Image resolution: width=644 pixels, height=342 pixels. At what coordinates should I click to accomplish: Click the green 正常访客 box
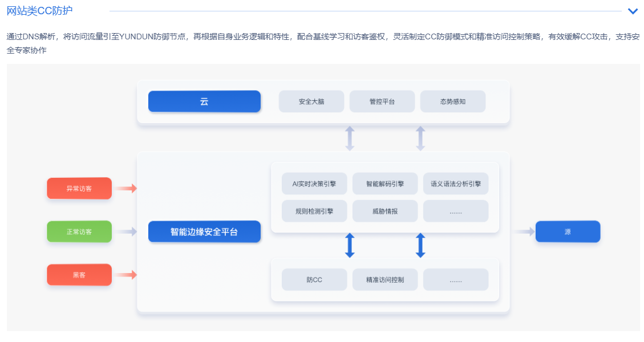pyautogui.click(x=79, y=231)
